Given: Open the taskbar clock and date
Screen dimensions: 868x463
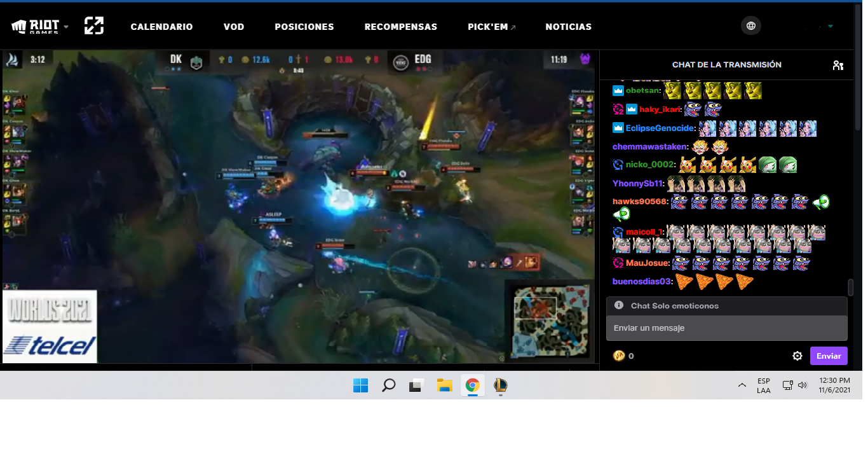Looking at the screenshot, I should click(x=835, y=385).
